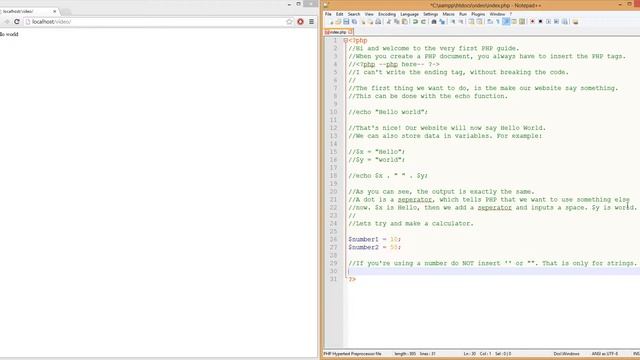Click the Dos\Windows status bar entry
This screenshot has width=640, height=360.
[x=567, y=353]
